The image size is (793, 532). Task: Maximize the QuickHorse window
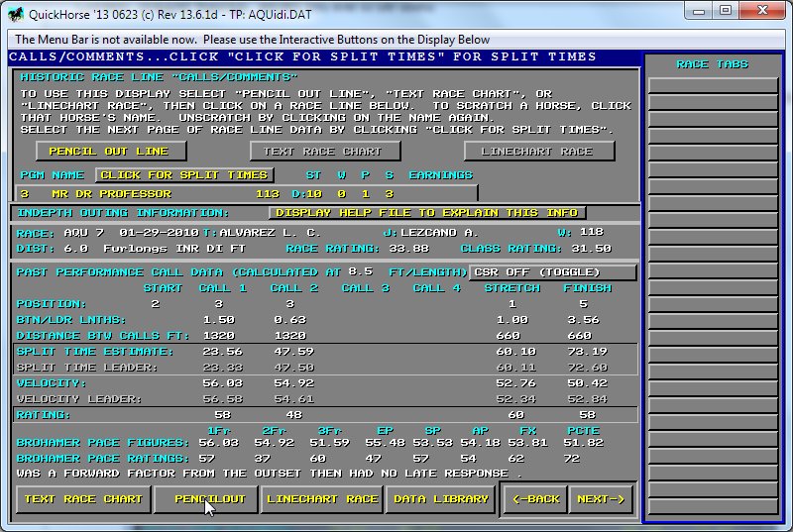(726, 11)
